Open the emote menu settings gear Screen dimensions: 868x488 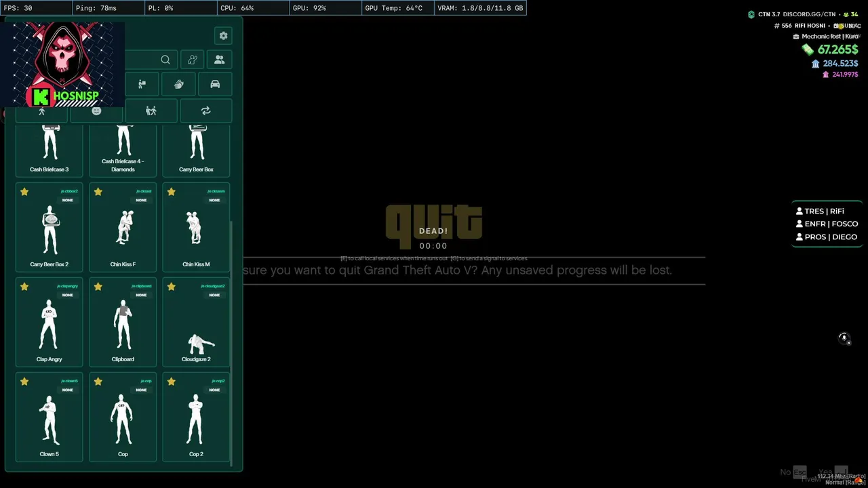pos(223,36)
